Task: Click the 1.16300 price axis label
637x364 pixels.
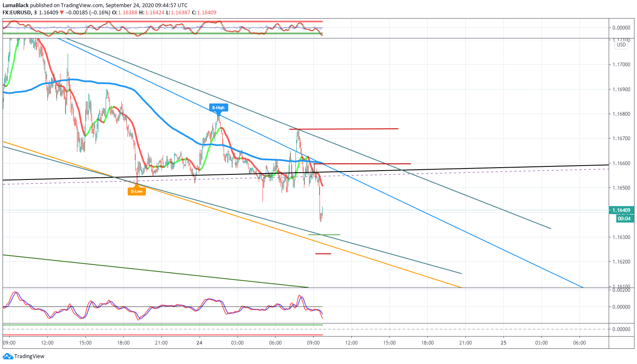Action: pos(621,237)
